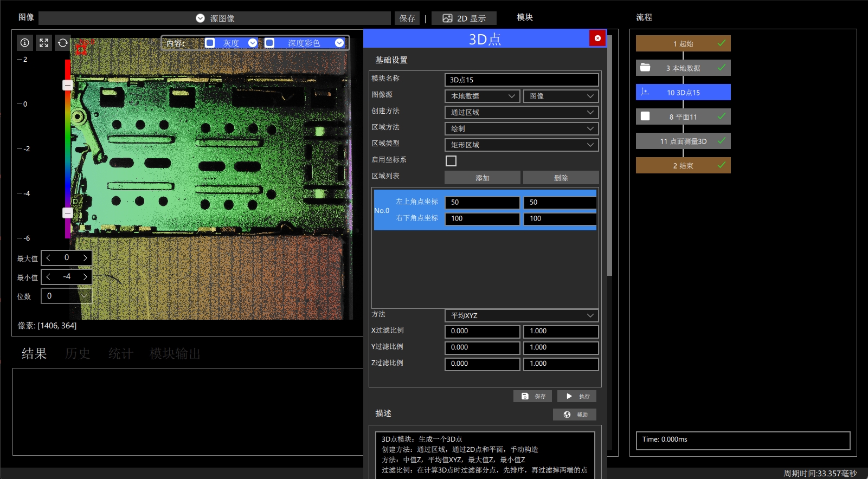The width and height of the screenshot is (868, 479).
Task: Select the 1 起始 flow step
Action: pos(683,43)
